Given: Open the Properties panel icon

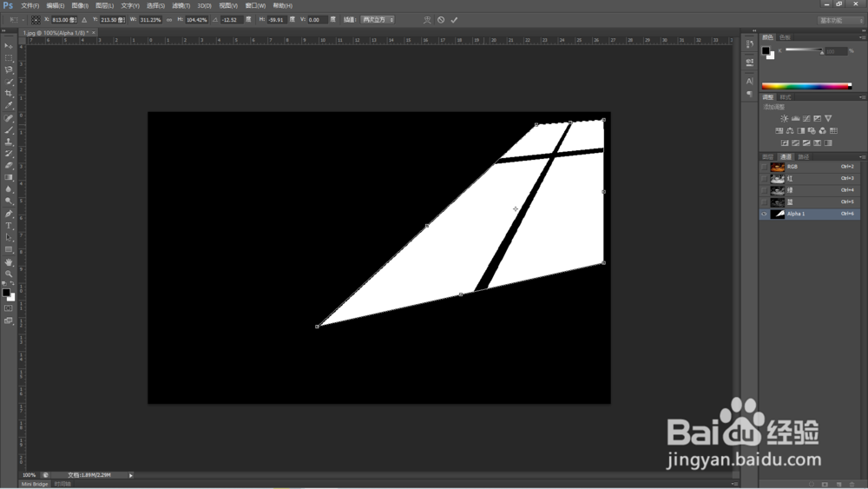Looking at the screenshot, I should tap(750, 62).
